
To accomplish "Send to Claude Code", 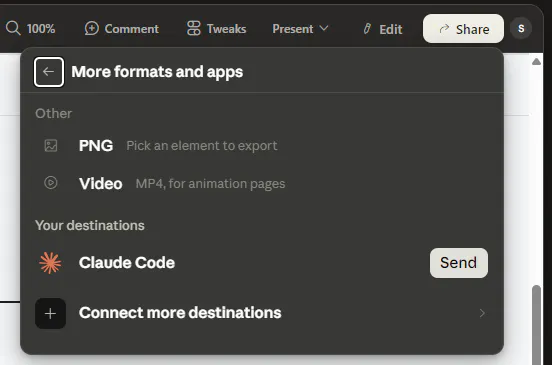I will point(459,263).
